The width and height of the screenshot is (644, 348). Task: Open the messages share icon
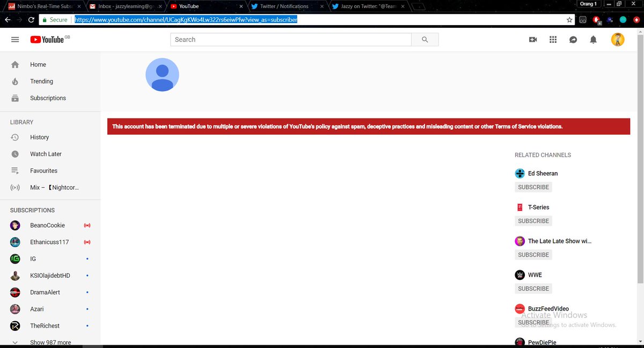click(x=573, y=40)
